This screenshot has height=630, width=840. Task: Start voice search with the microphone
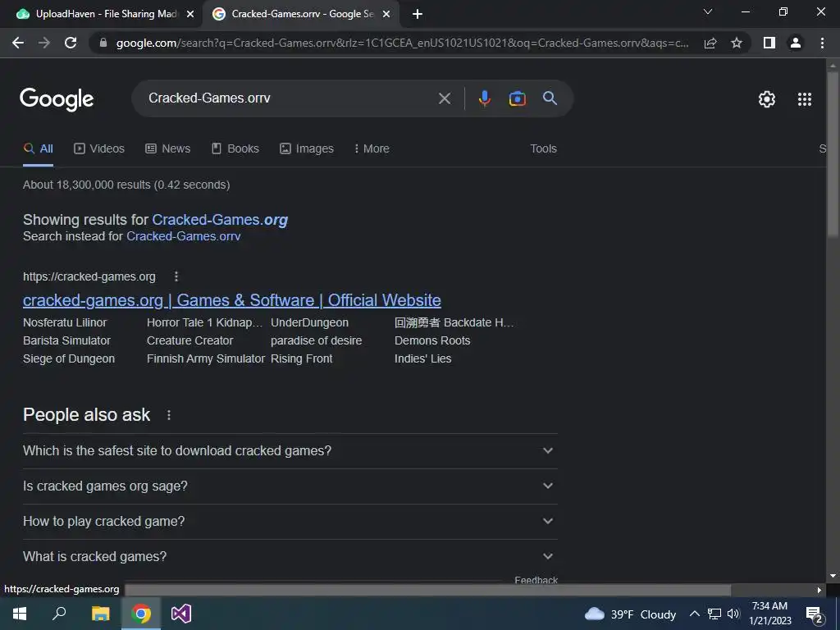[x=484, y=98]
